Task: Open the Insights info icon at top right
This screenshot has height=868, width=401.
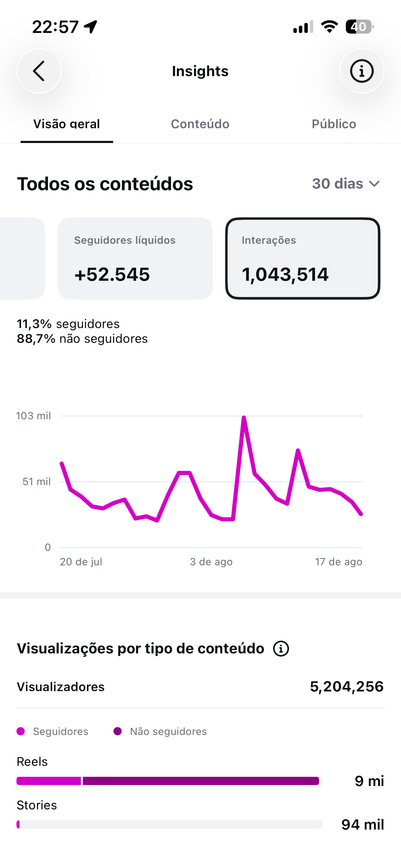Action: click(x=362, y=71)
